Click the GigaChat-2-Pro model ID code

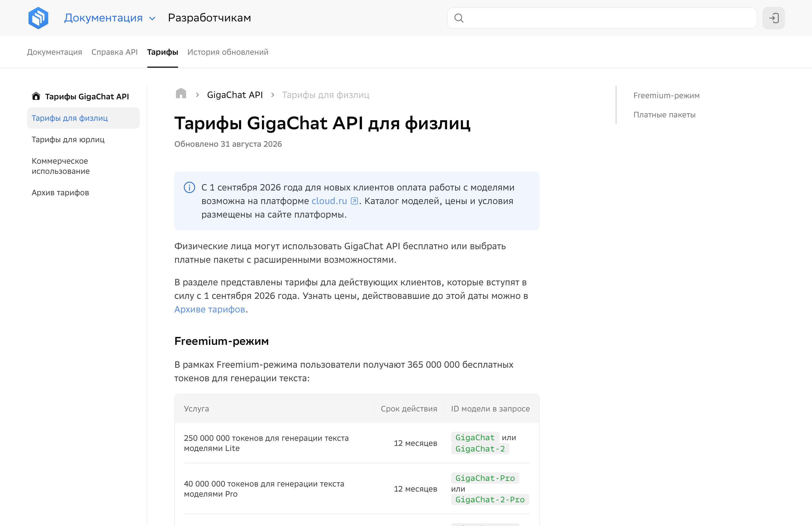490,500
